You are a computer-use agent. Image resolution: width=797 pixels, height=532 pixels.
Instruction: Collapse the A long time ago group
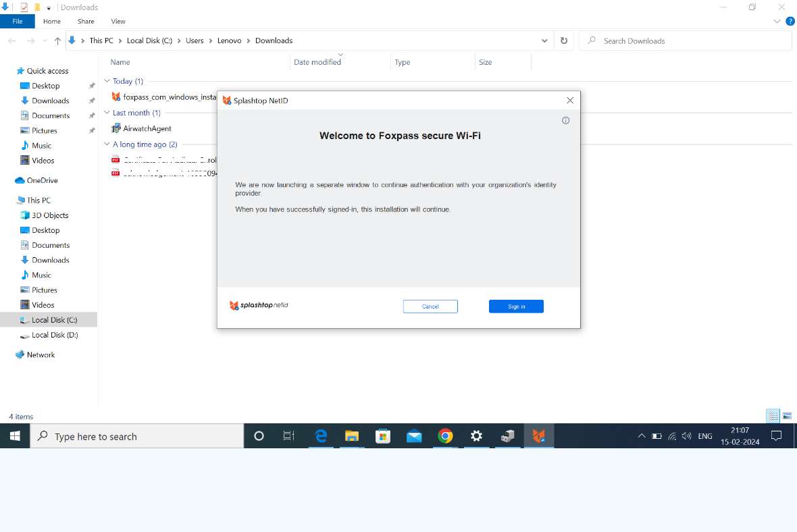click(107, 144)
